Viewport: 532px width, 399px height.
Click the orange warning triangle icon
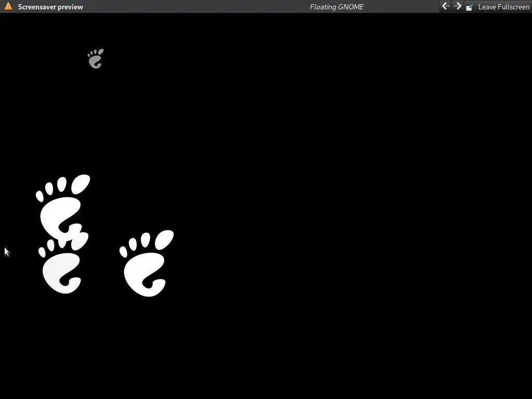click(8, 6)
